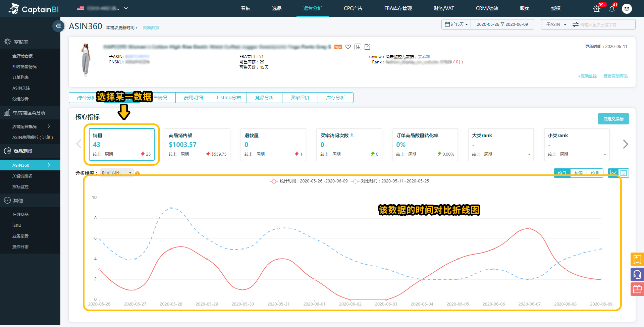Click the +变动监控 link
Image resolution: width=644 pixels, height=327 pixels.
click(587, 76)
